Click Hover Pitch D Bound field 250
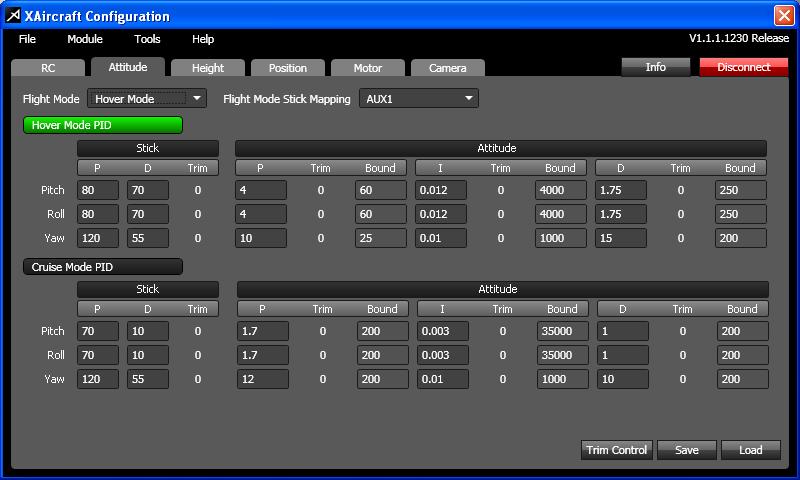 741,190
